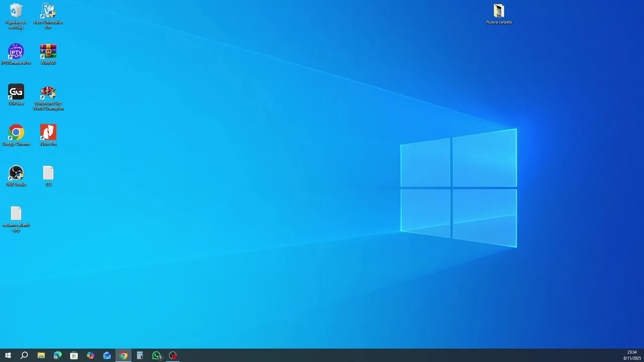Select the Nitro Pro desktop shortcut
The image size is (644, 362).
point(48,135)
